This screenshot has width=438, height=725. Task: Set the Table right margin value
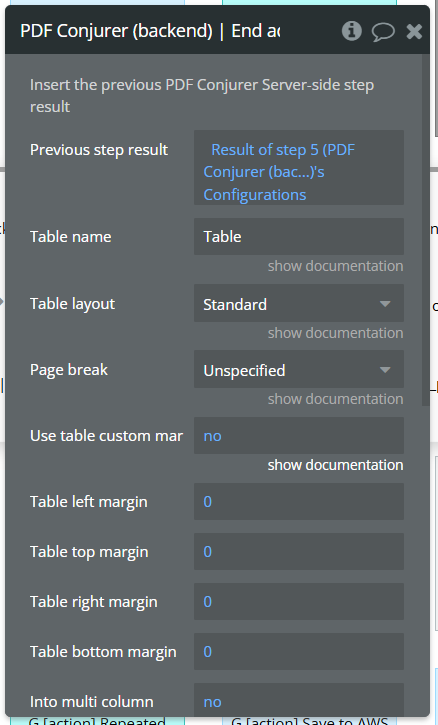[x=299, y=602]
